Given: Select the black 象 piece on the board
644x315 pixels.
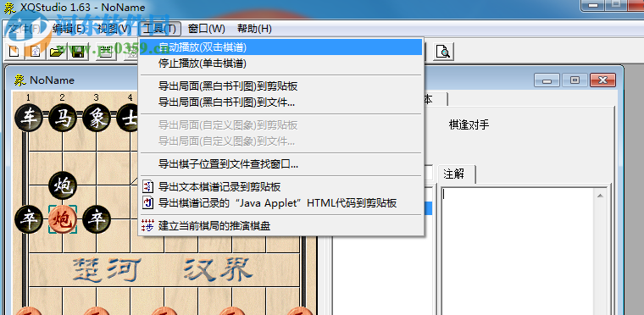Looking at the screenshot, I should point(97,119).
